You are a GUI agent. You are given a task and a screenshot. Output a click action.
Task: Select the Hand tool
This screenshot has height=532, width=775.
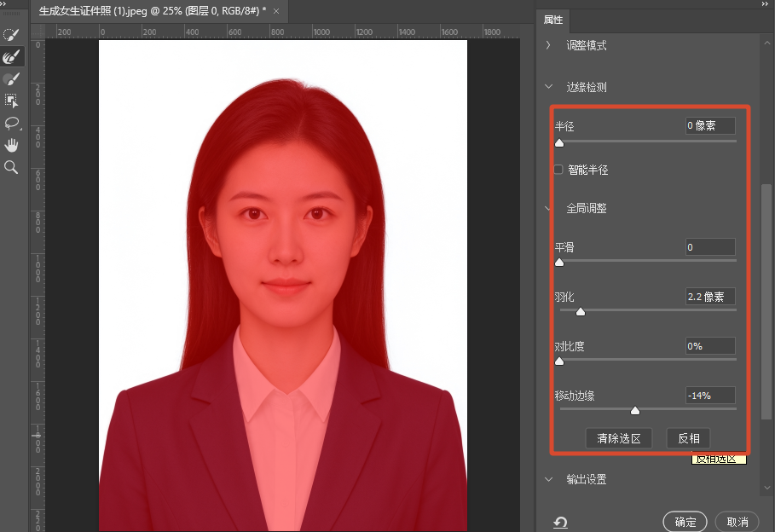[x=11, y=145]
